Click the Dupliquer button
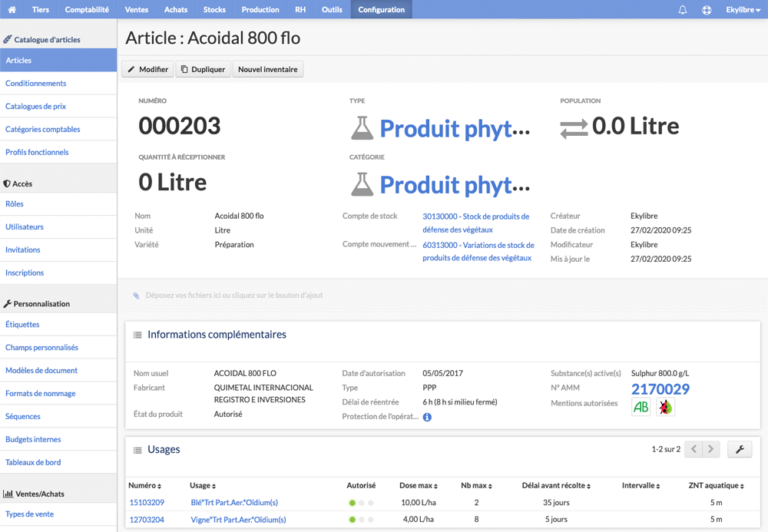The width and height of the screenshot is (768, 532). click(203, 70)
